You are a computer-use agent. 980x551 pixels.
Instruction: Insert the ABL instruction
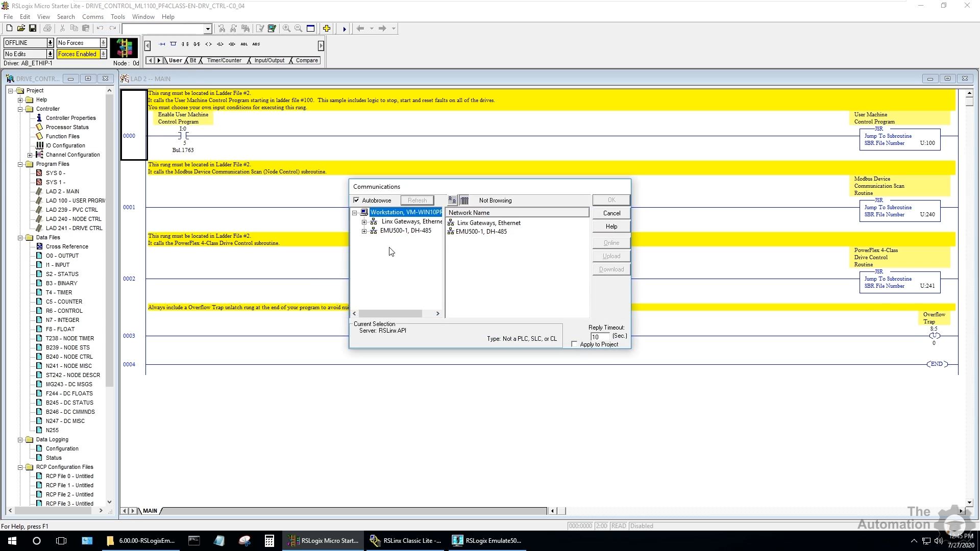click(x=244, y=44)
